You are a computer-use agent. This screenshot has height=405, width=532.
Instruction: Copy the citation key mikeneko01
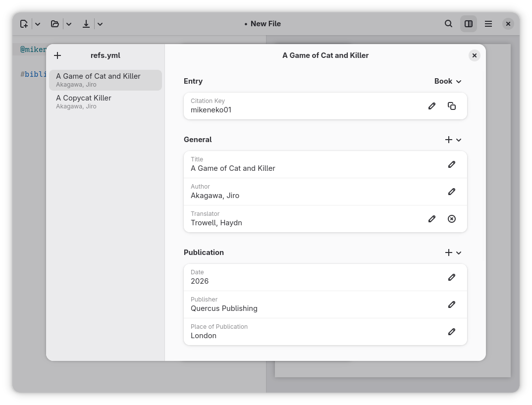point(452,106)
